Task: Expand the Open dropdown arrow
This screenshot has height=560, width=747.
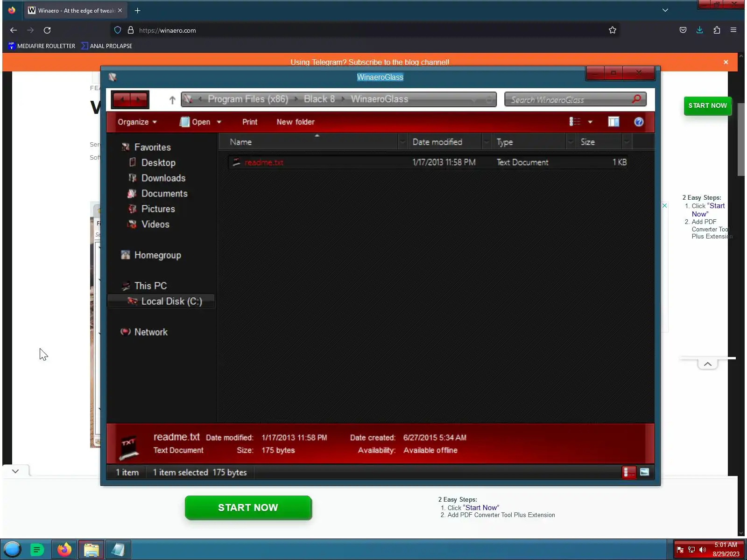Action: click(219, 122)
